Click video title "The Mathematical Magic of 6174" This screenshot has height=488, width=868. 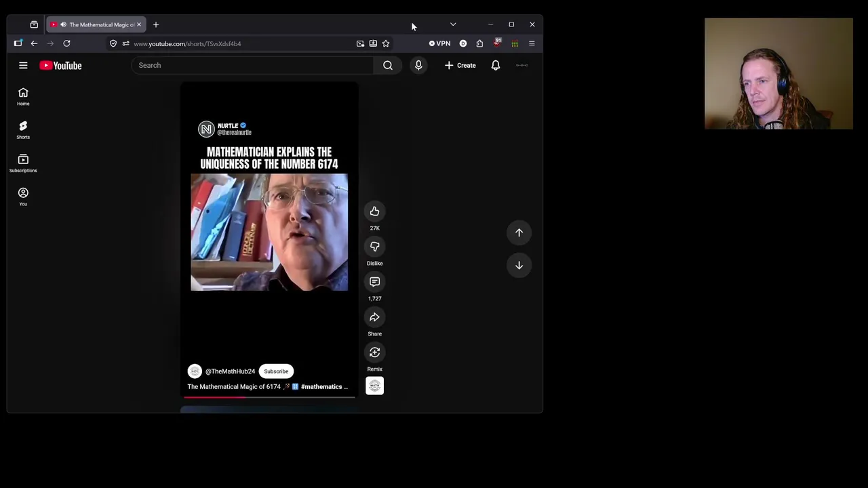click(x=234, y=386)
